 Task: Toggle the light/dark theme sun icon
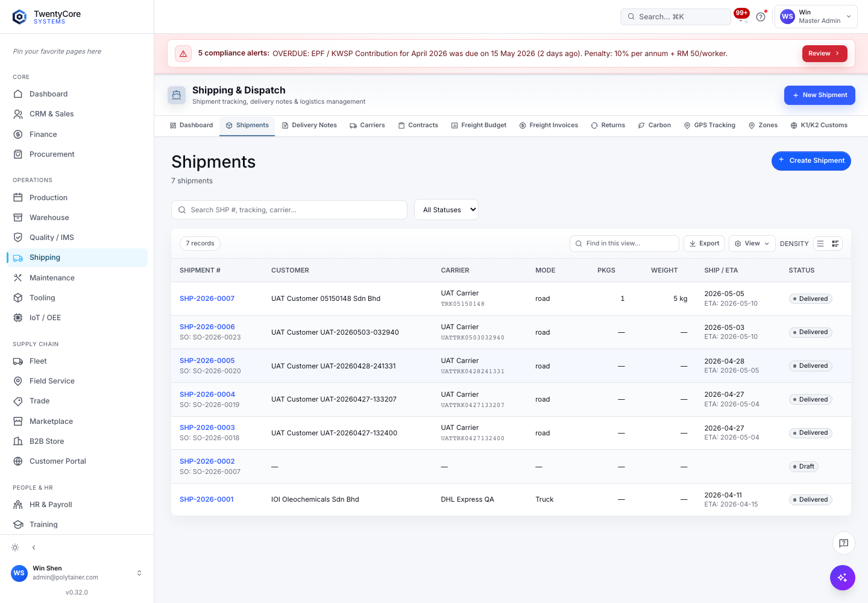pos(15,548)
